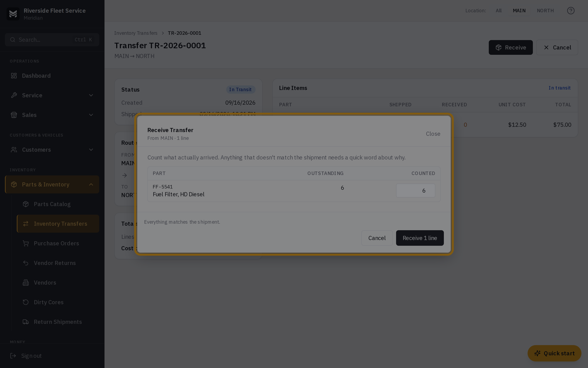Open Purchase Orders in sidebar
Screen dimensions: 588x368
pos(58,243)
